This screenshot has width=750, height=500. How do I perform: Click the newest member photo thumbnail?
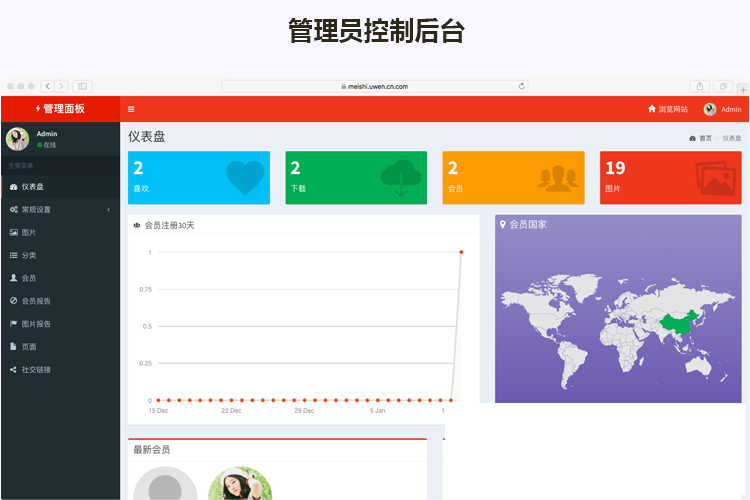pyautogui.click(x=240, y=485)
